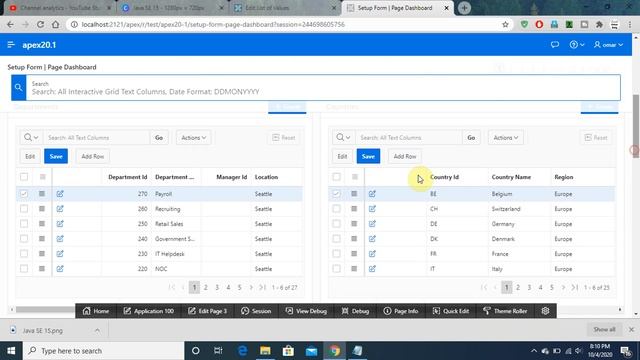Focus the Countries grid search text field
Screen dimensions: 640x360
point(409,138)
